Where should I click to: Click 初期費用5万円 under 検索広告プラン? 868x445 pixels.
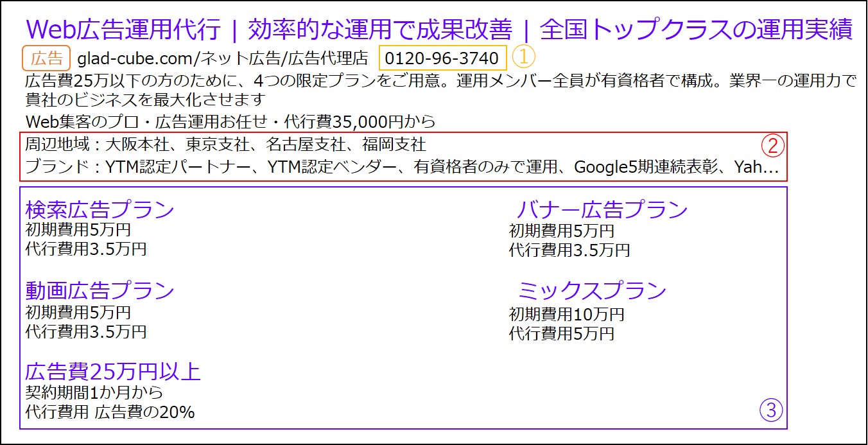[x=78, y=230]
